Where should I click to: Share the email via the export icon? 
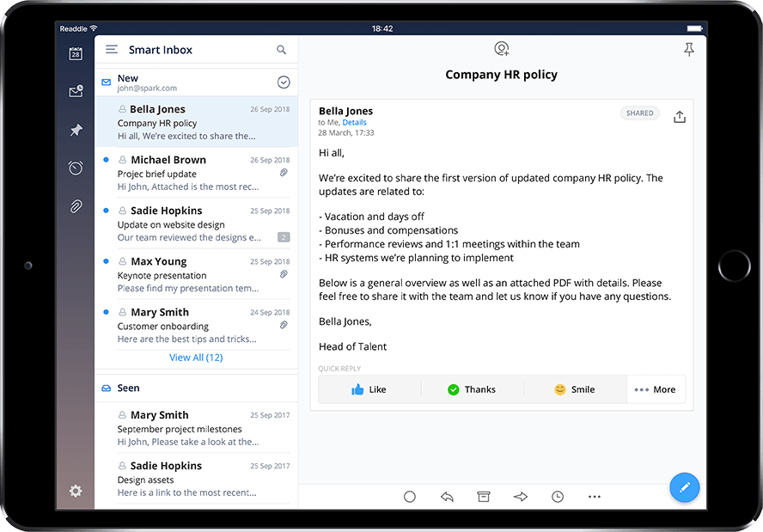point(680,116)
